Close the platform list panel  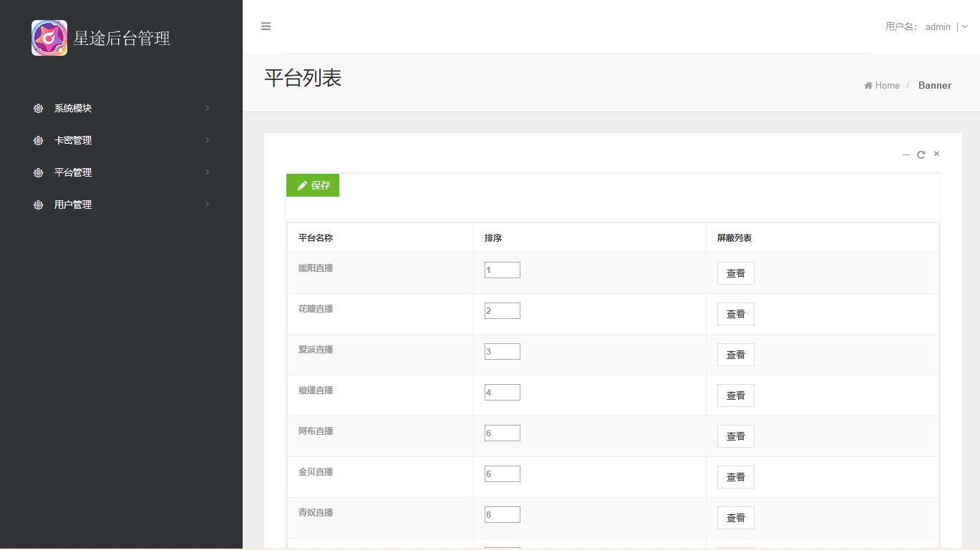pyautogui.click(x=936, y=154)
